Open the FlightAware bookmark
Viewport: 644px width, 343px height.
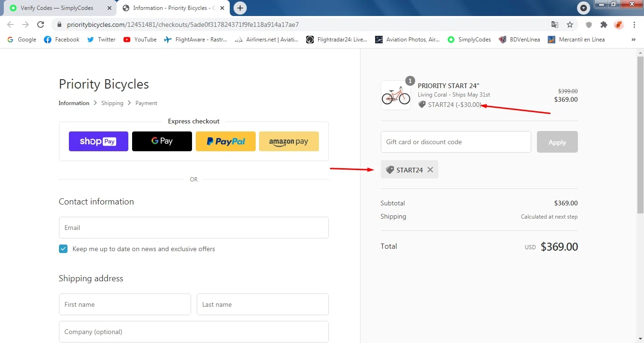click(196, 40)
